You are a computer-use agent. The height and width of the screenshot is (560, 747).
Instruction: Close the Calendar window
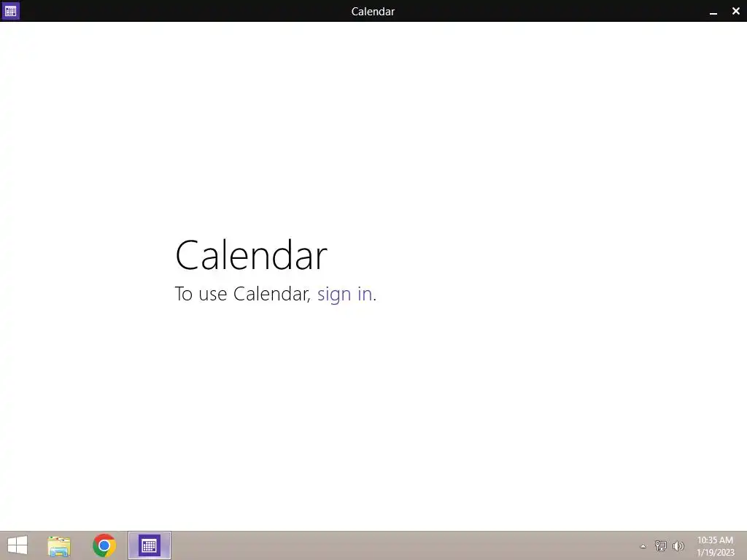coord(735,11)
